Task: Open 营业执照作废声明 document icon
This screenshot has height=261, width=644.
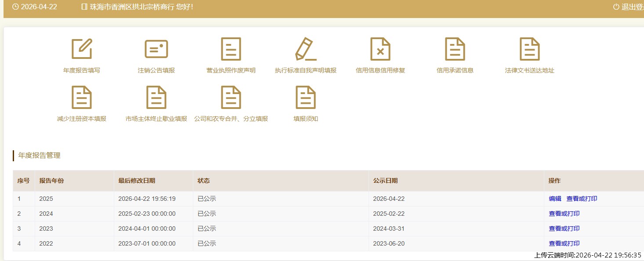Action: point(231,49)
